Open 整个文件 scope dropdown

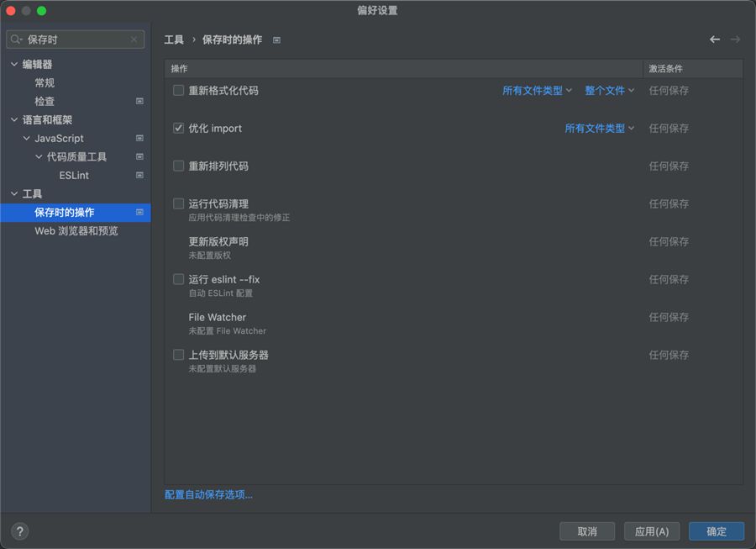(609, 91)
